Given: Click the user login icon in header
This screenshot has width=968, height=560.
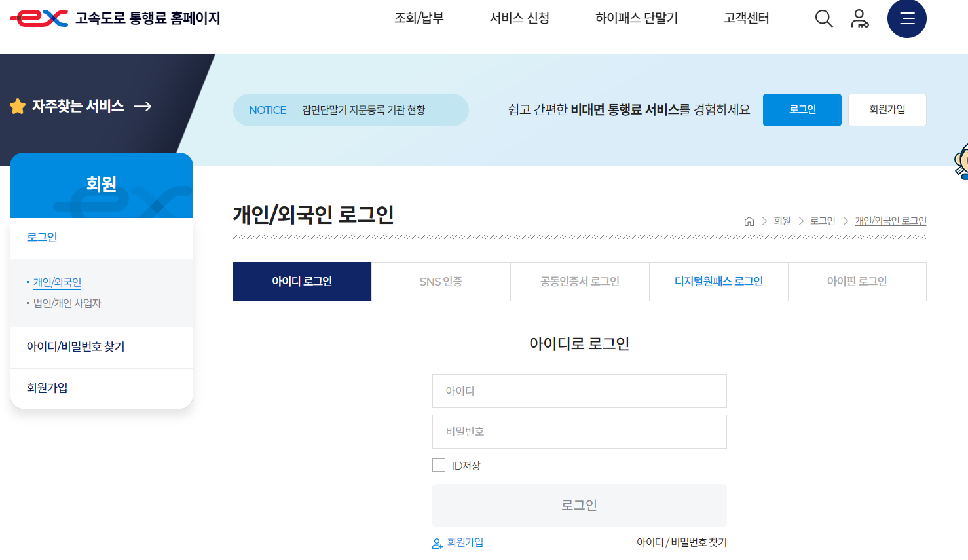Looking at the screenshot, I should tap(859, 18).
